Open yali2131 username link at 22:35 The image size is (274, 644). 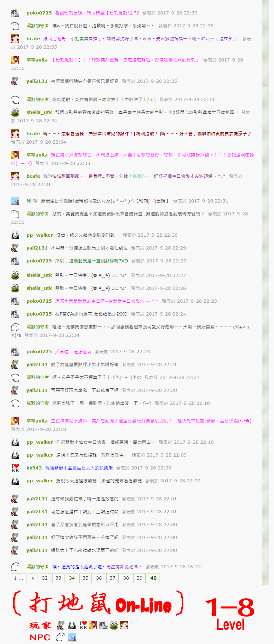tap(37, 81)
